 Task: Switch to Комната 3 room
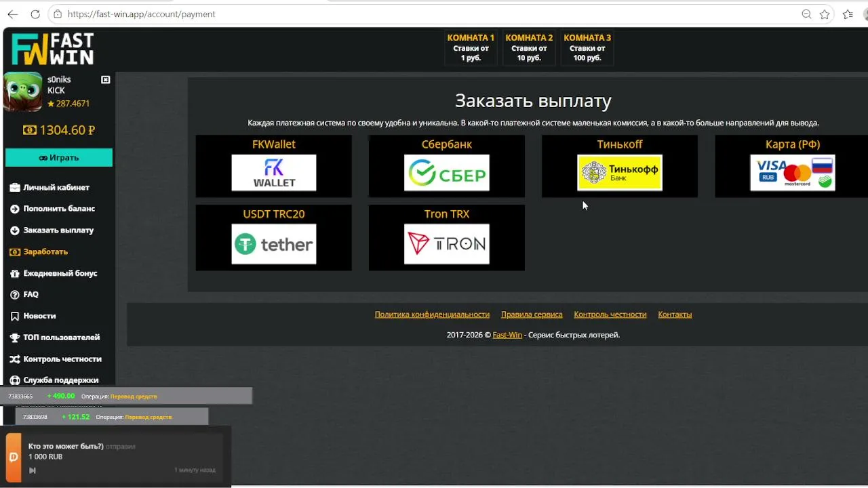587,47
